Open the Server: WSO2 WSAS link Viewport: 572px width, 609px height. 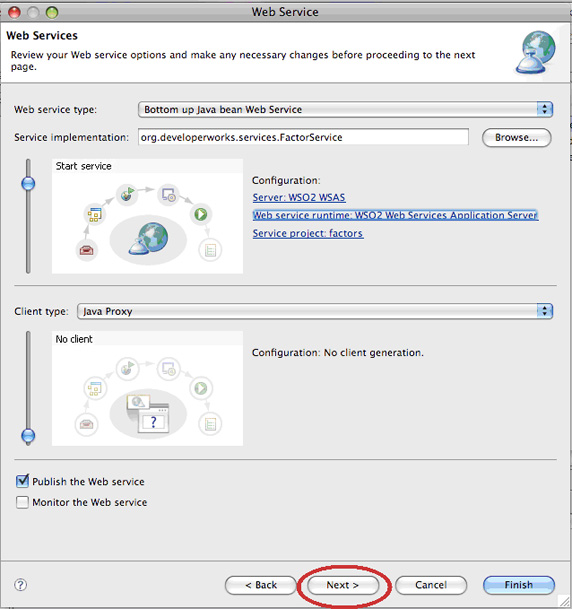coord(299,197)
